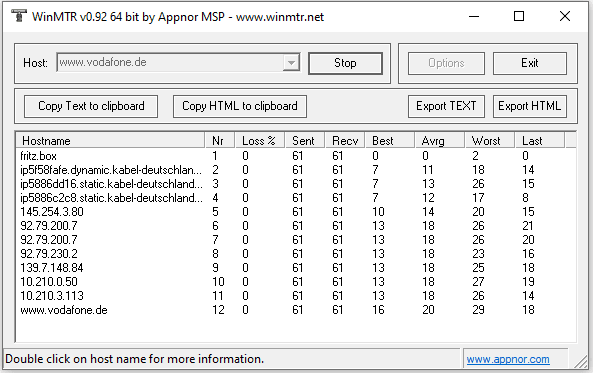
Task: Click the Host input field
Action: pos(170,62)
